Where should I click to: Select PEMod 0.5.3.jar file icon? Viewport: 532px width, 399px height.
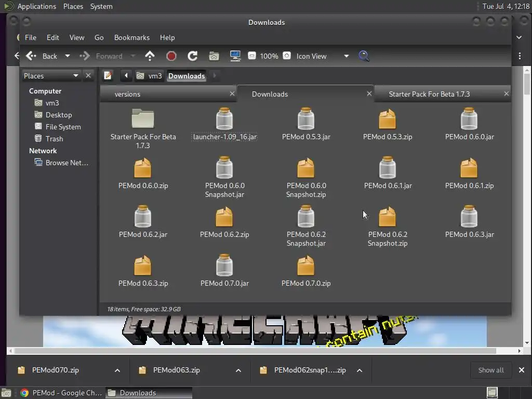point(306,119)
